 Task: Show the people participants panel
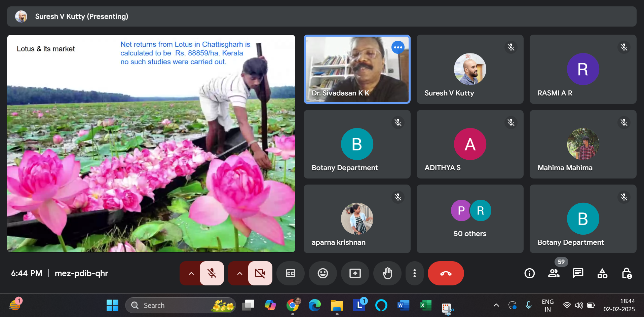(554, 273)
